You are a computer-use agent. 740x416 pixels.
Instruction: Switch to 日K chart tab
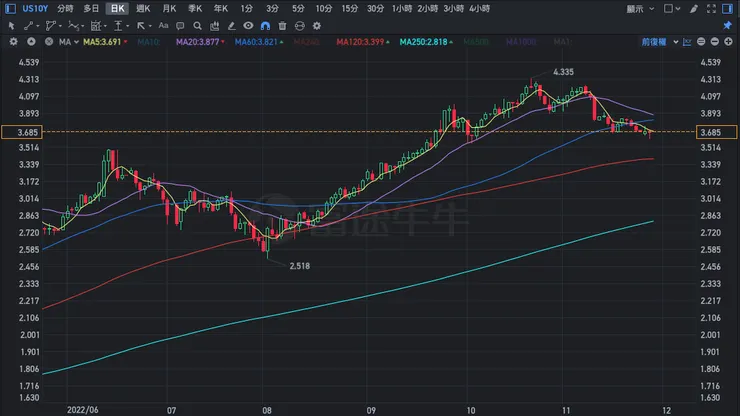click(118, 8)
